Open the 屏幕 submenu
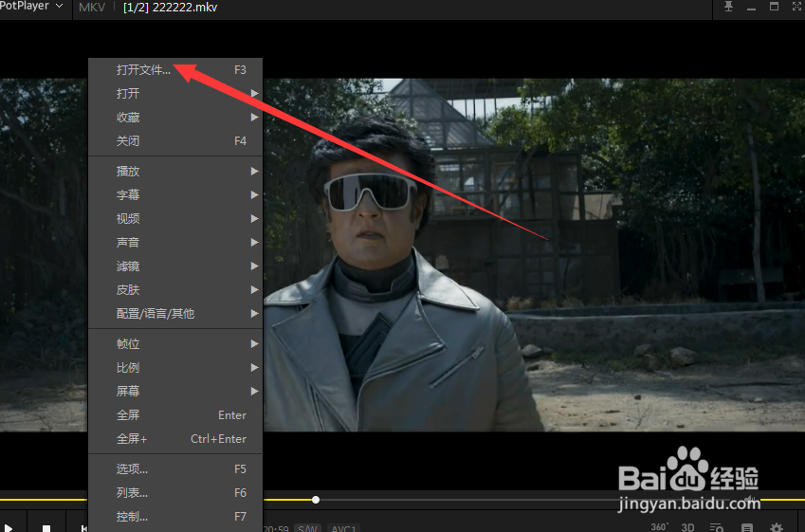The image size is (805, 532). (x=175, y=391)
